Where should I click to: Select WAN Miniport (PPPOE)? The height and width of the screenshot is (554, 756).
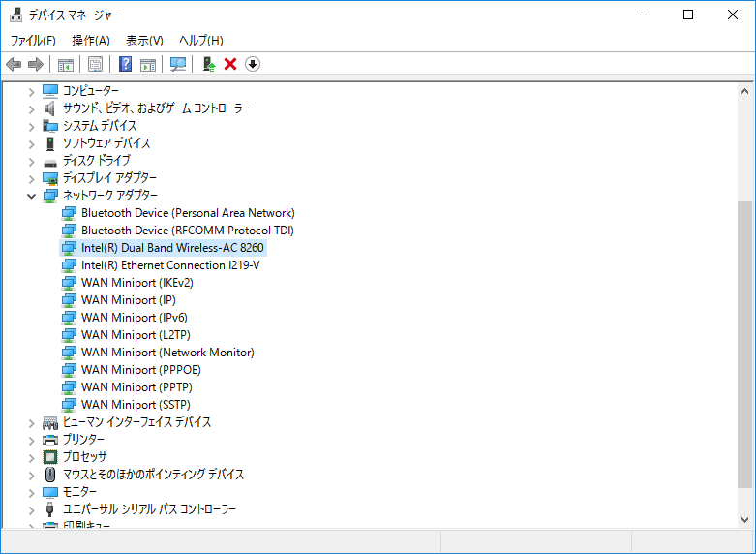pos(141,370)
